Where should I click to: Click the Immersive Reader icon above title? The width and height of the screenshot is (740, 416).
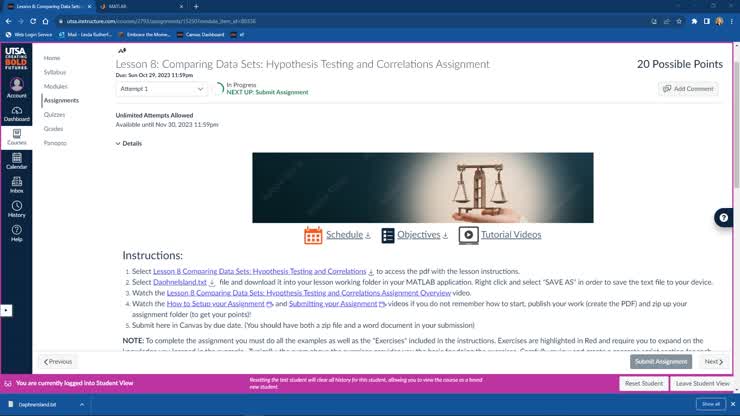pyautogui.click(x=122, y=50)
